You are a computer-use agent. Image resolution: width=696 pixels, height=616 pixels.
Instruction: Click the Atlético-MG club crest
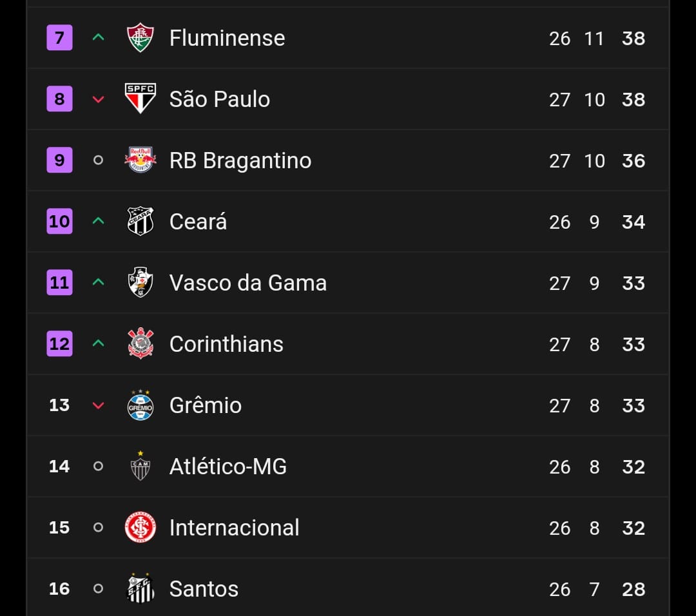140,466
